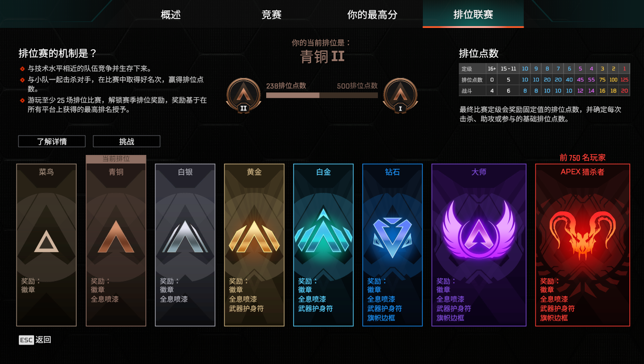Click the Bronze II badge icon
This screenshot has width=644, height=364.
(x=243, y=95)
